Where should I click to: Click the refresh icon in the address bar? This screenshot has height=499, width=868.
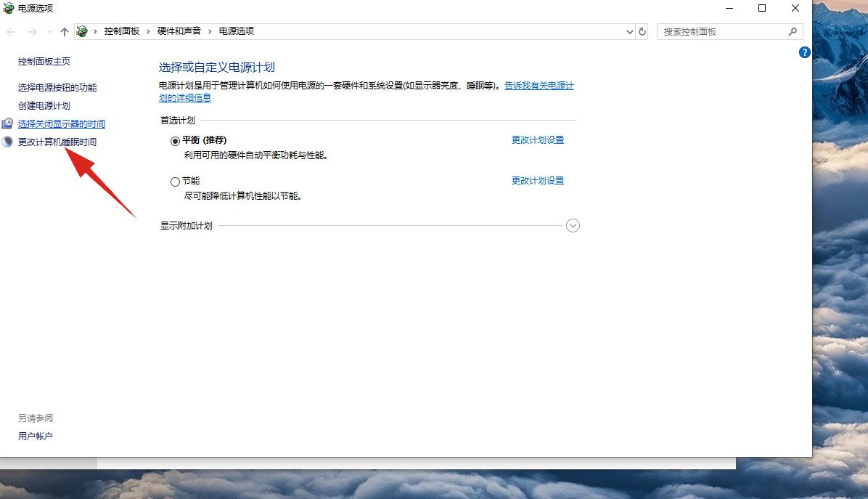642,31
